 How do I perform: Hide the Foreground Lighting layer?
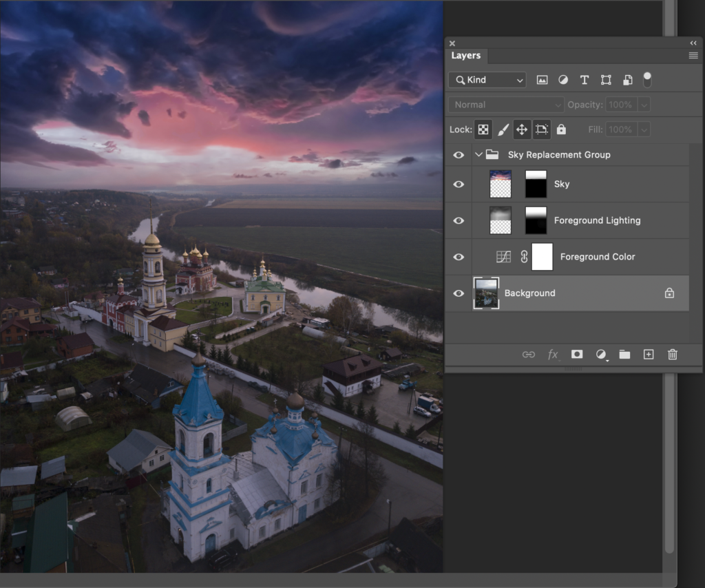click(x=459, y=221)
